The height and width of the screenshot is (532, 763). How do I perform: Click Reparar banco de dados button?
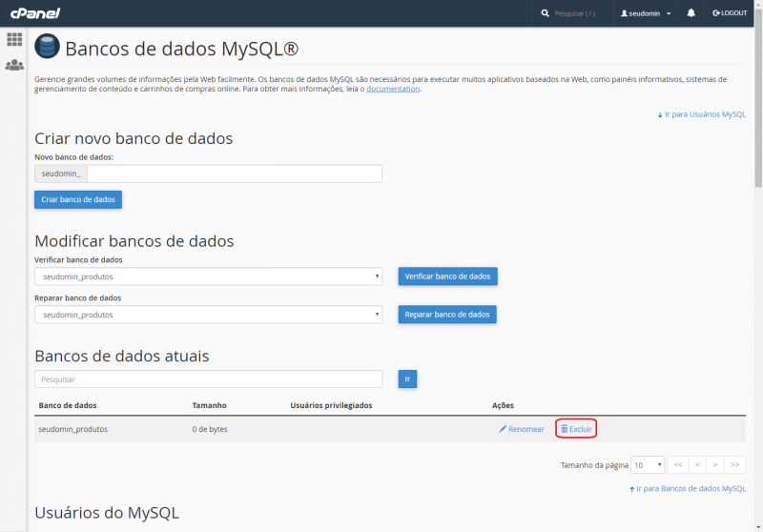tap(447, 314)
